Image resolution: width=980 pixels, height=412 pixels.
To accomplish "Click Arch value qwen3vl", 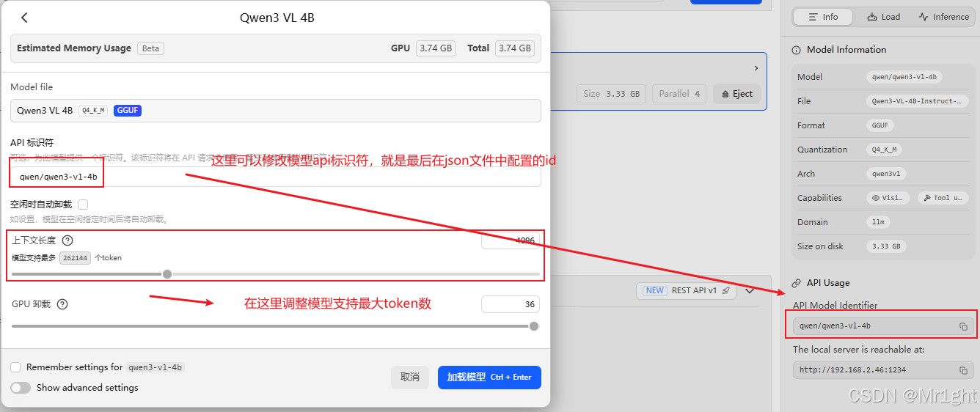I will [888, 174].
